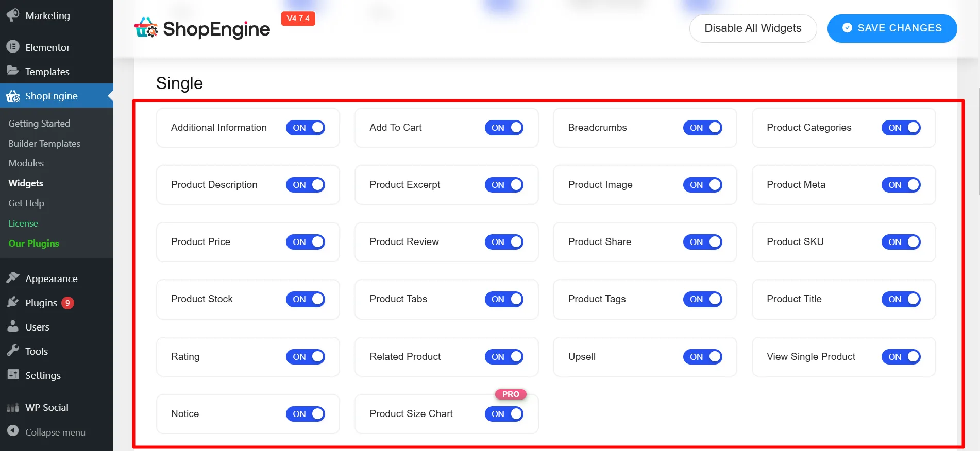The width and height of the screenshot is (980, 451).
Task: Click the Tools wrench icon
Action: point(13,351)
